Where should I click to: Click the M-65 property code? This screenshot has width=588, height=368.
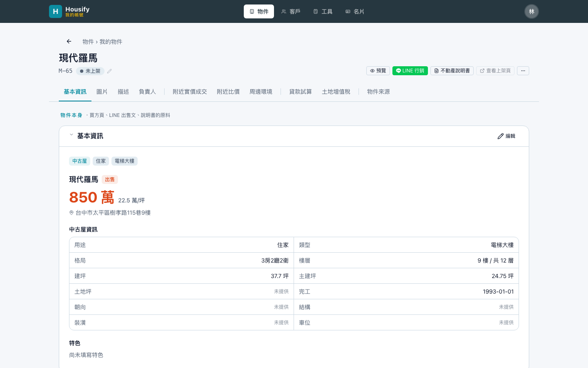tap(66, 71)
